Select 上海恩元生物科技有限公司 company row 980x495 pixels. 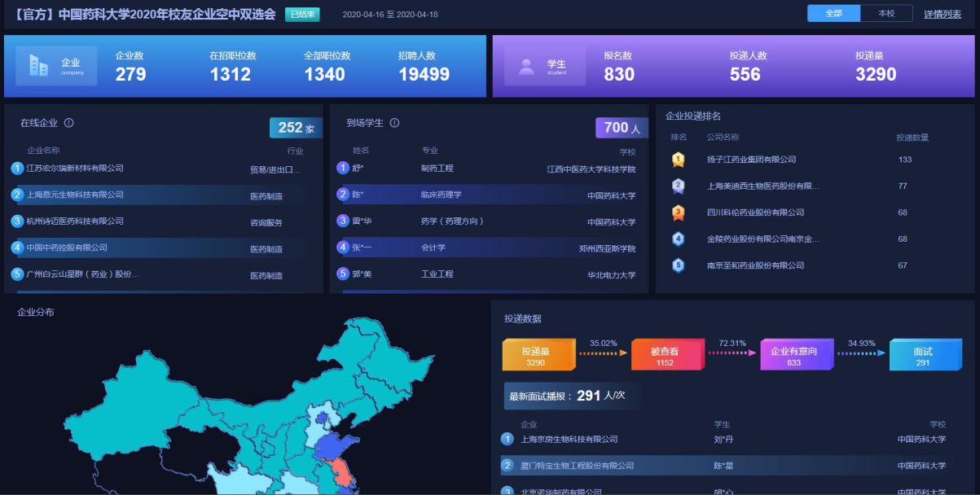point(75,195)
